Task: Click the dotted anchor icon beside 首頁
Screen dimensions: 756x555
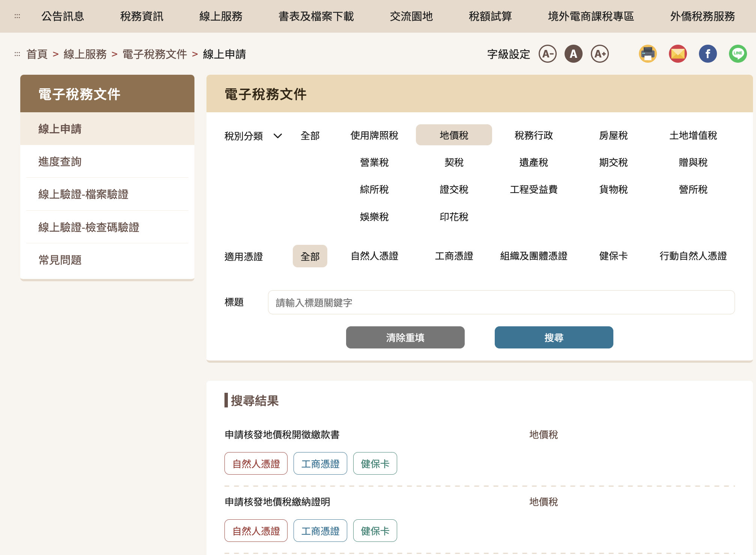Action: (x=17, y=54)
